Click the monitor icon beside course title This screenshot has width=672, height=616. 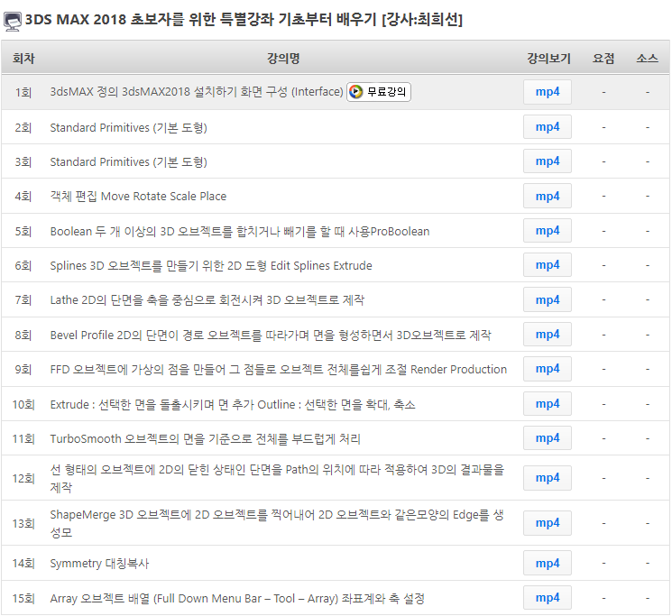13,22
